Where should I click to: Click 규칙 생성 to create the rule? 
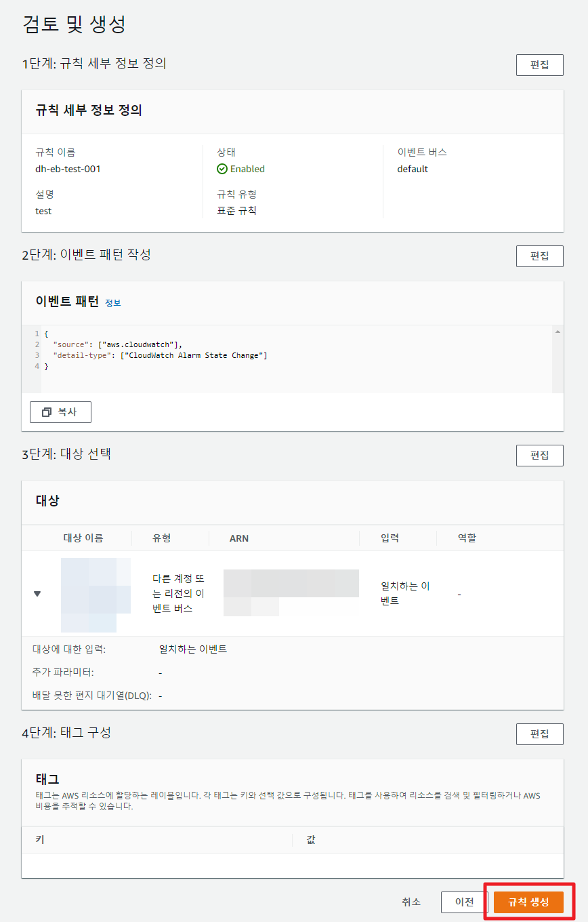pos(528,902)
